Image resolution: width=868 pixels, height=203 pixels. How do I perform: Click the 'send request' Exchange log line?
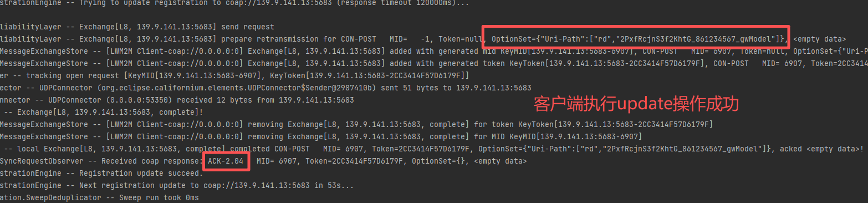(x=137, y=27)
